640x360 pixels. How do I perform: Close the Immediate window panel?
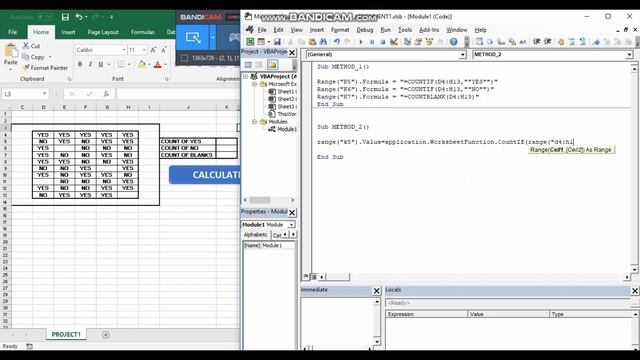tap(377, 291)
